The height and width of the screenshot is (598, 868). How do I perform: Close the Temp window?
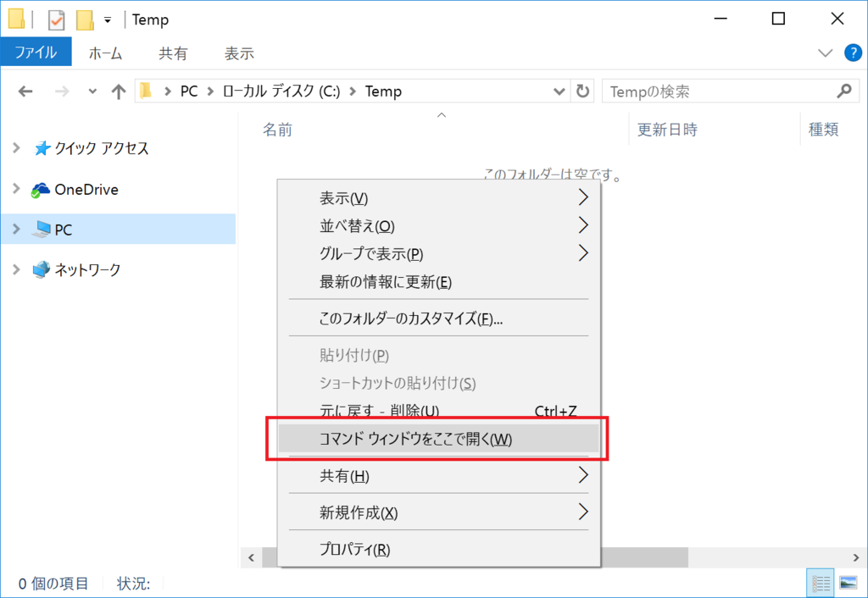tap(837, 19)
